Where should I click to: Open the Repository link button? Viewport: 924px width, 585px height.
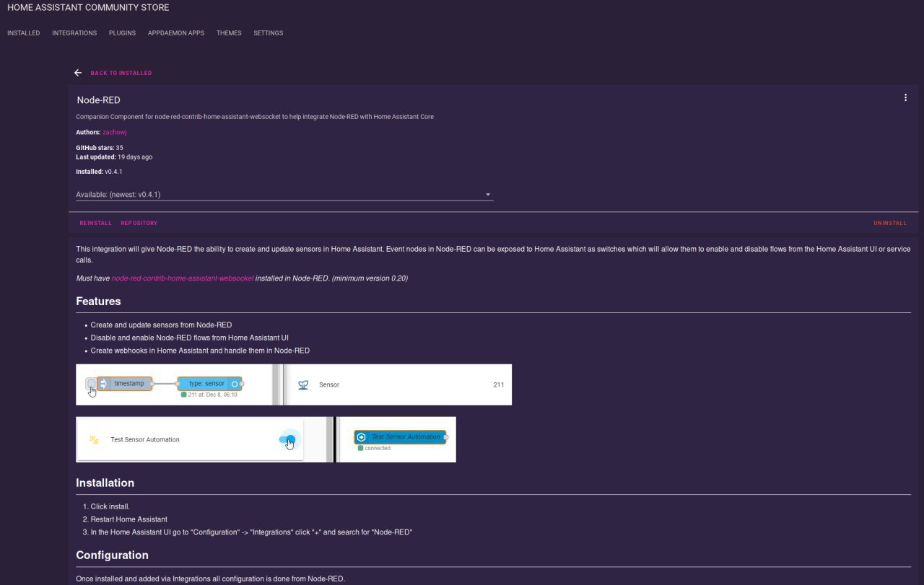coord(139,223)
